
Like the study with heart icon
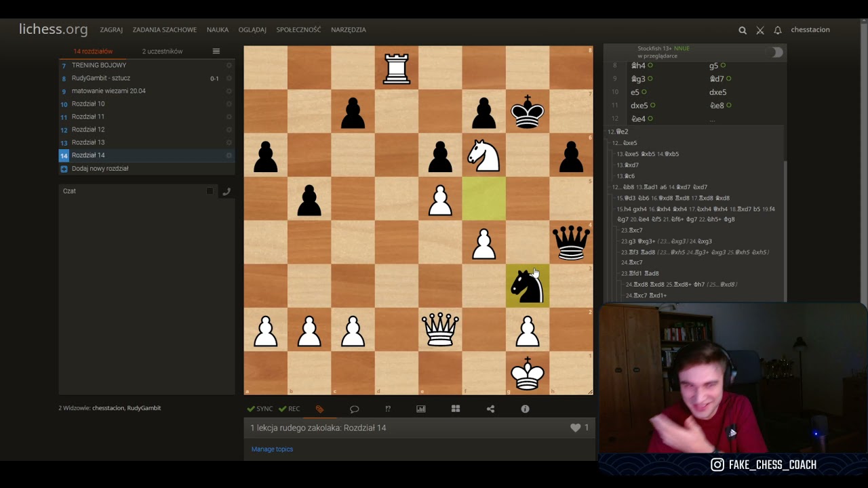[x=575, y=428]
